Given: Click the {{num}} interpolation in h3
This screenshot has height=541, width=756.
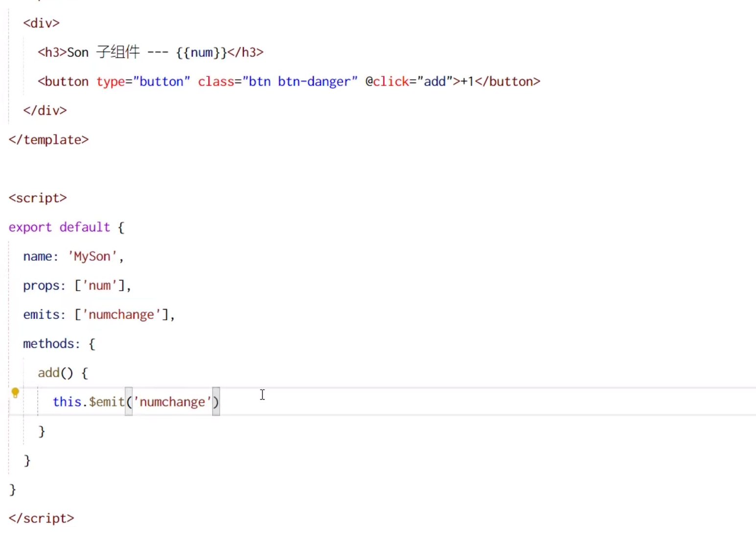Looking at the screenshot, I should point(202,52).
